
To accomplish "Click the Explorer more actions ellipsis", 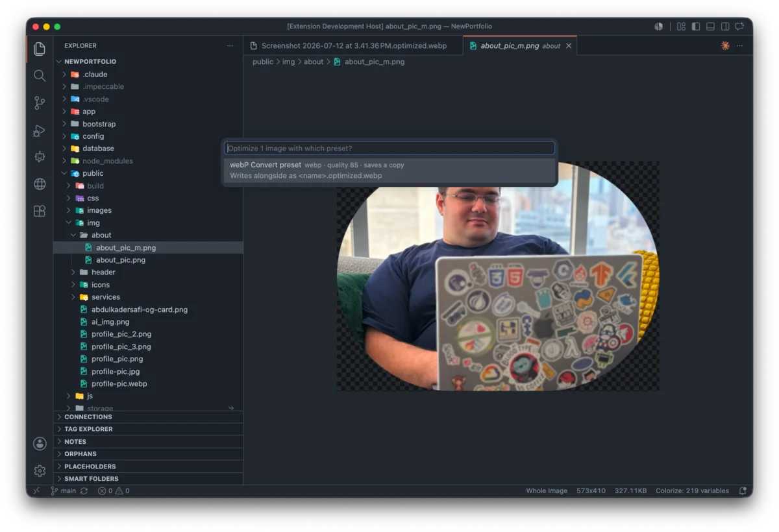I will click(x=230, y=46).
